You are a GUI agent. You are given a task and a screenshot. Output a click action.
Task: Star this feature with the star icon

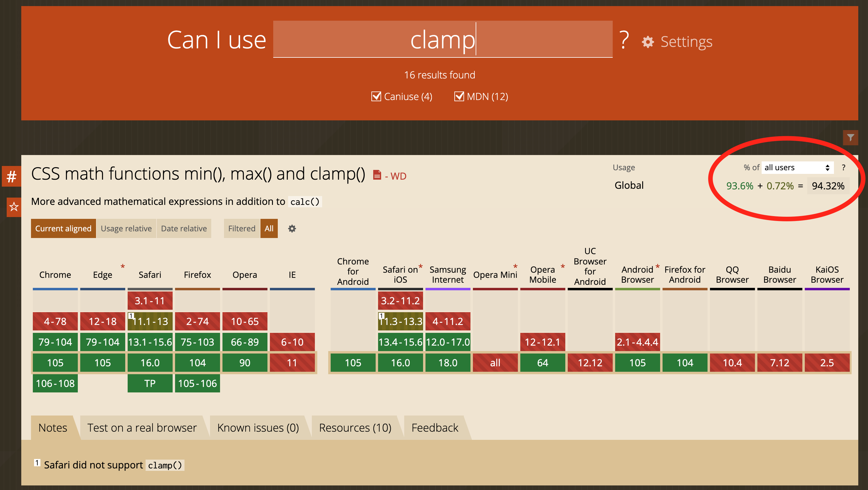pos(14,207)
